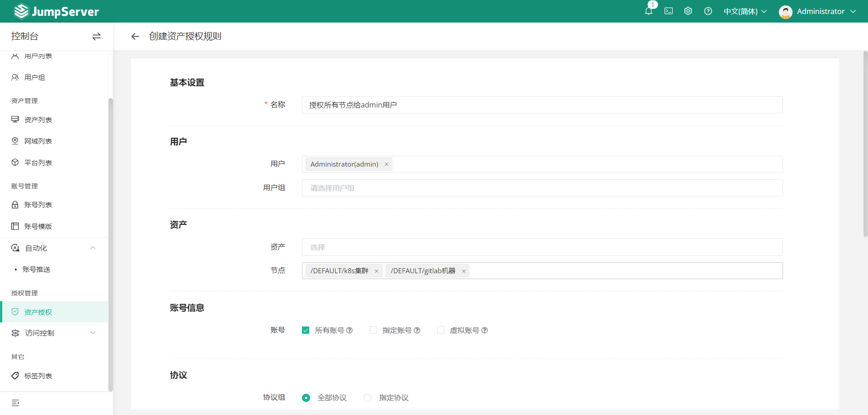Edit the 名称 input field
This screenshot has height=415, width=868.
tap(542, 105)
